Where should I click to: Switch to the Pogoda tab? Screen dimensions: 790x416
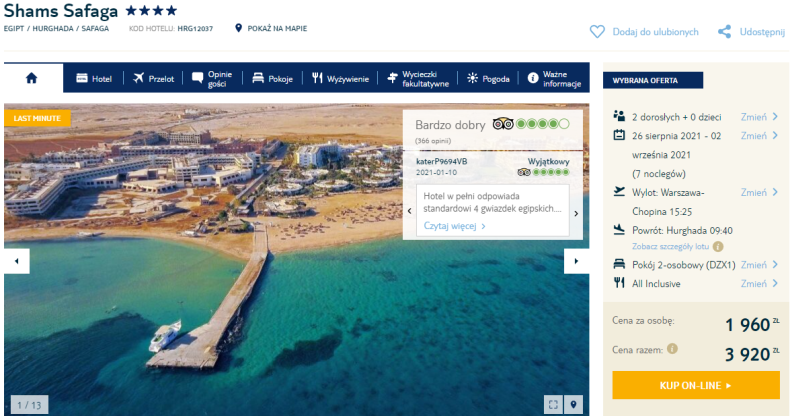tap(488, 79)
